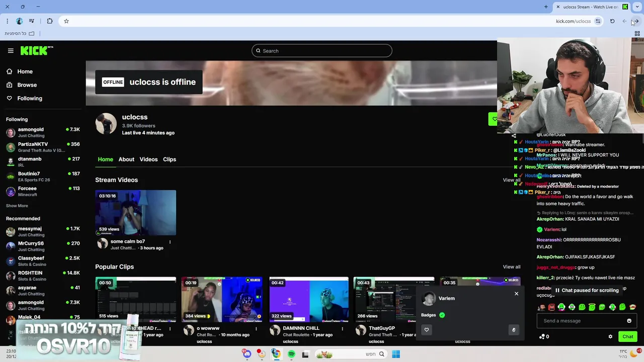The width and height of the screenshot is (644, 362).
Task: Open MrCurryS6 recommended channel
Action: [x=43, y=246]
